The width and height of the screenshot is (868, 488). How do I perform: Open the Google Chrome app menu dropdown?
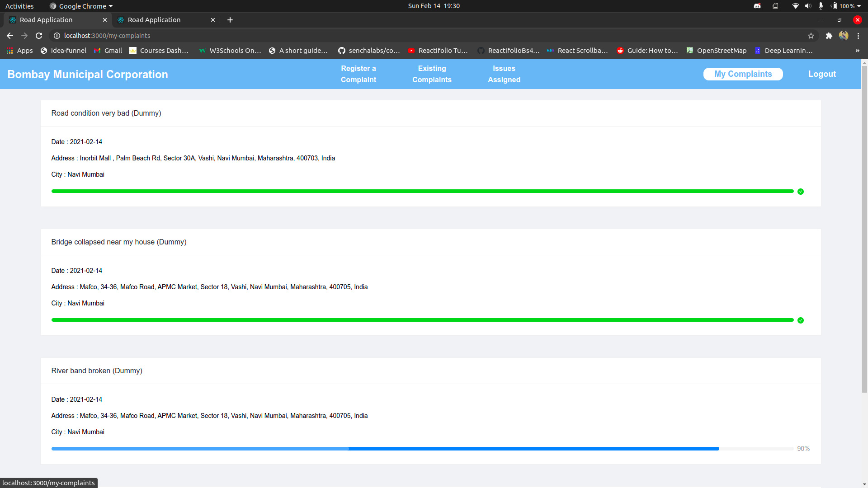coord(81,6)
